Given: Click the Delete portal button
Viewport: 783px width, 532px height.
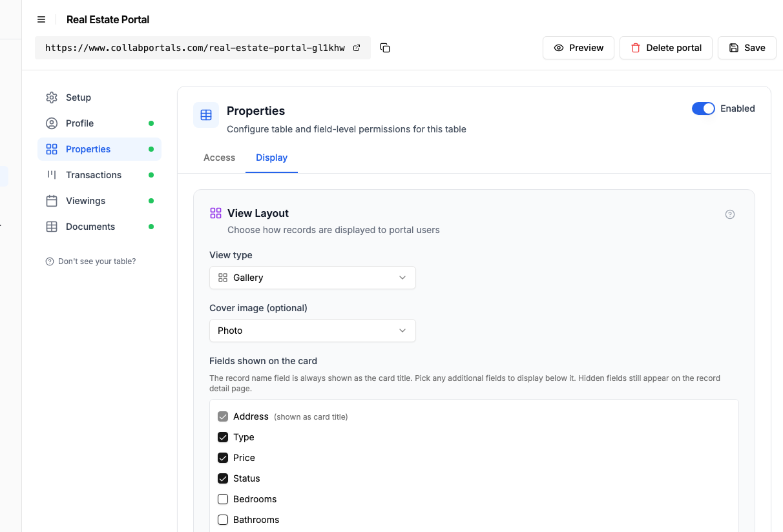Looking at the screenshot, I should pos(666,48).
